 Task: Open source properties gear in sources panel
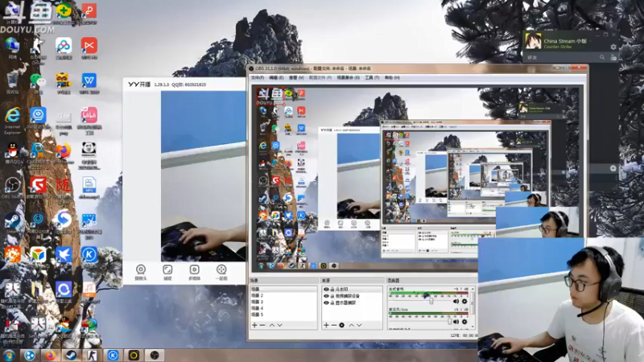coord(341,325)
